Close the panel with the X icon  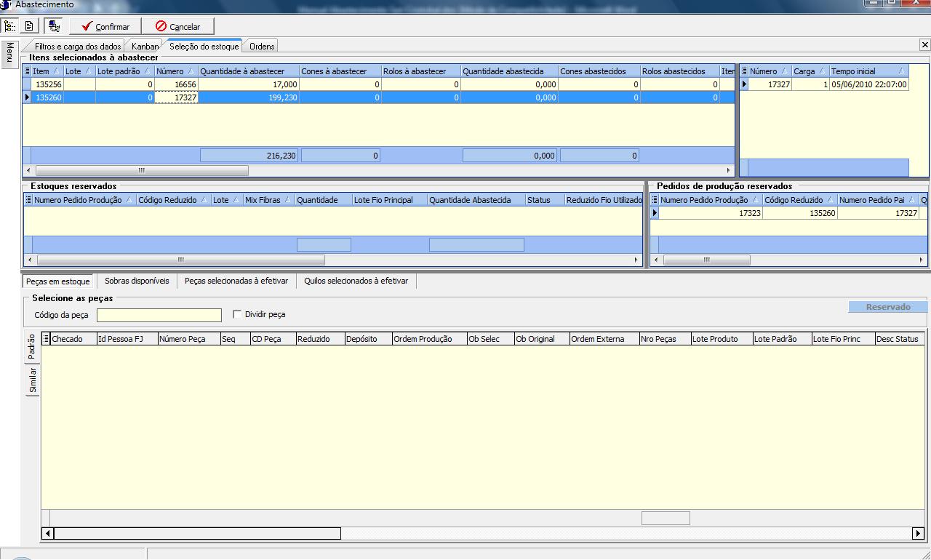(x=924, y=45)
